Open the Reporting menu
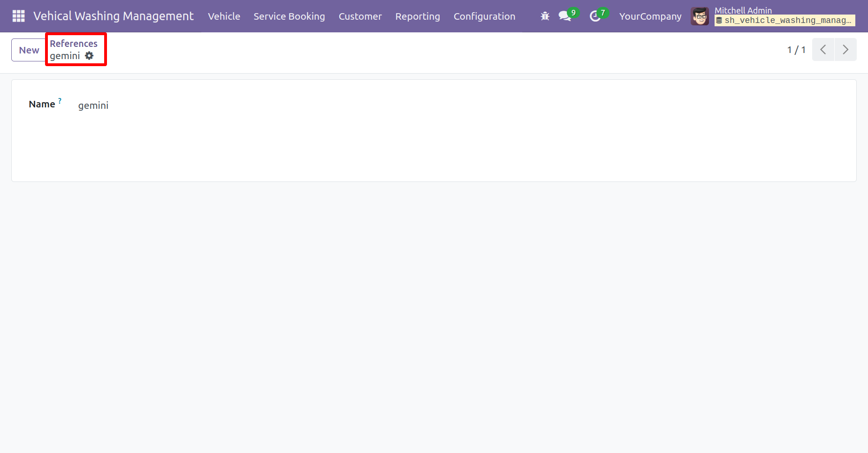The height and width of the screenshot is (453, 868). [x=418, y=16]
